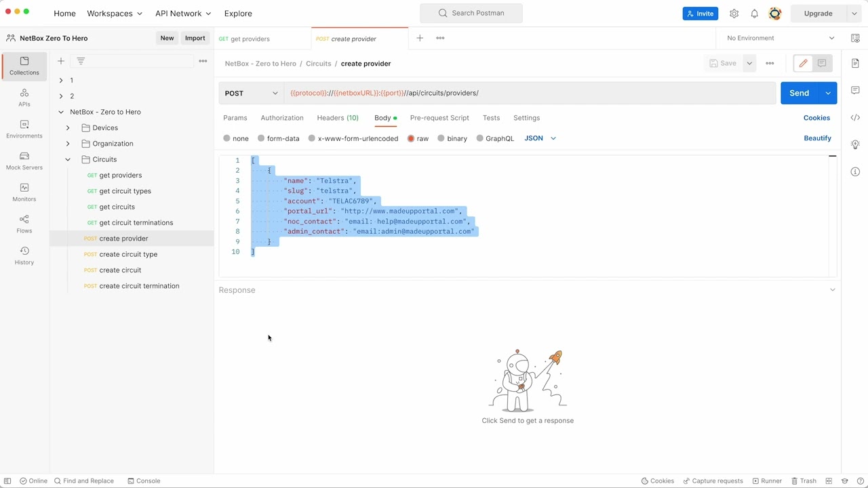Switch to the Pre-request Script tab

click(x=439, y=118)
